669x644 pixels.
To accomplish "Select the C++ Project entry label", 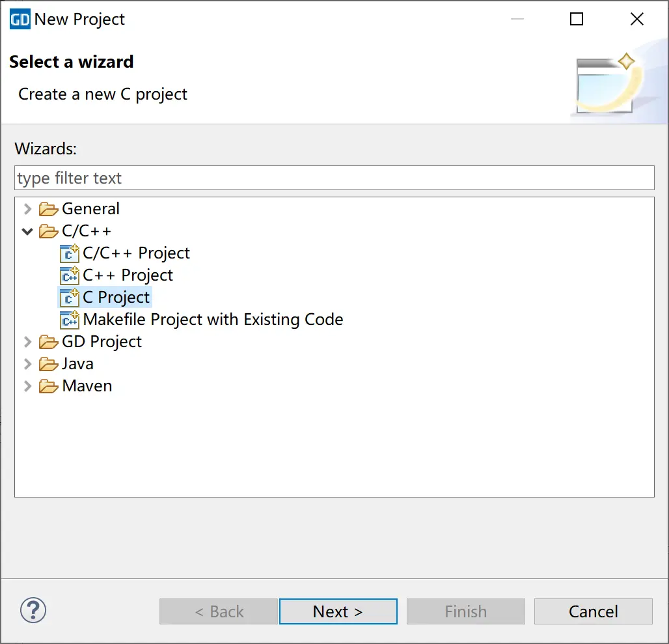I will (128, 275).
